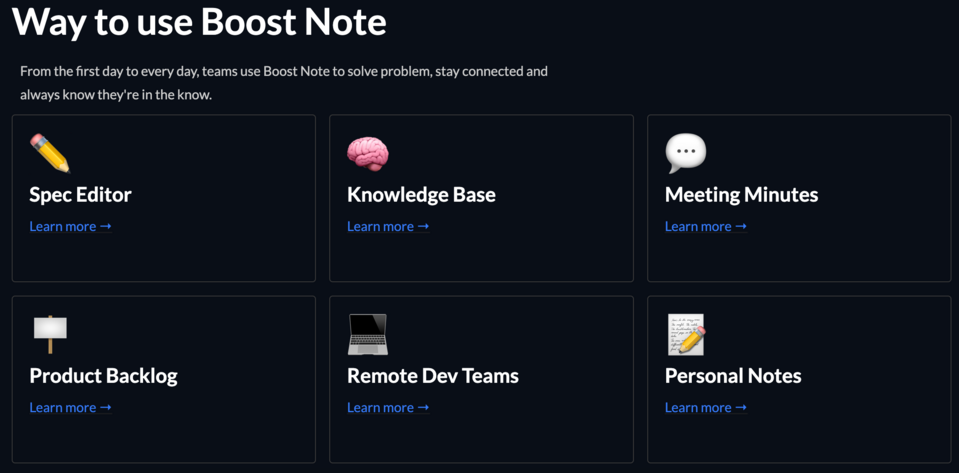Click the Spec Editor heading
The image size is (959, 473).
(x=80, y=195)
